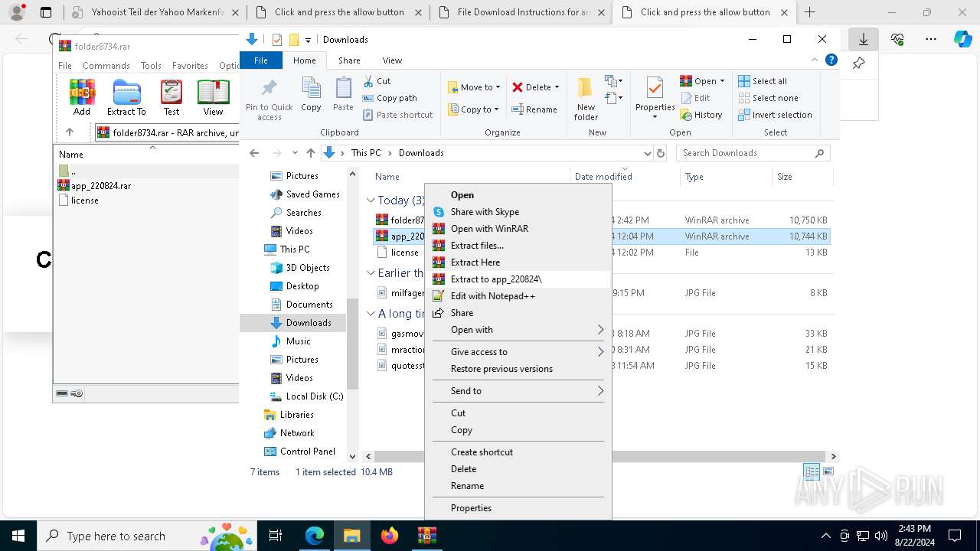Open the Explorer File tab
980x551 pixels.
point(261,60)
